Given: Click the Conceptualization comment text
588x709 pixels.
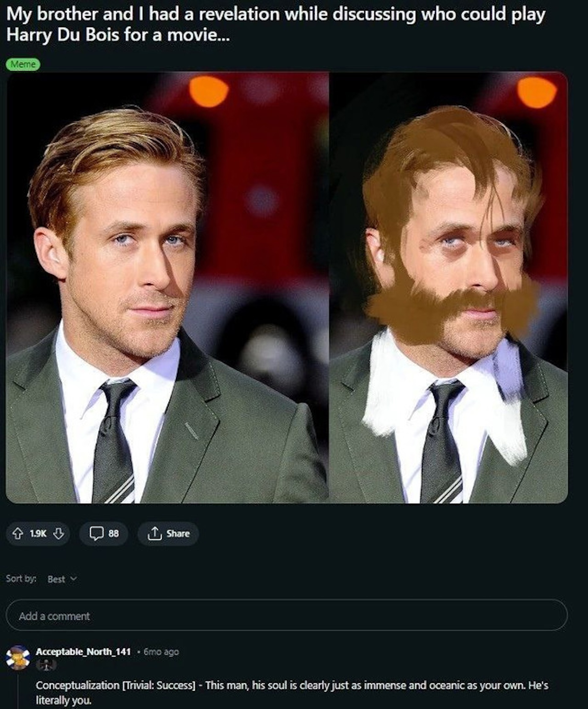Looking at the screenshot, I should pos(292,686).
